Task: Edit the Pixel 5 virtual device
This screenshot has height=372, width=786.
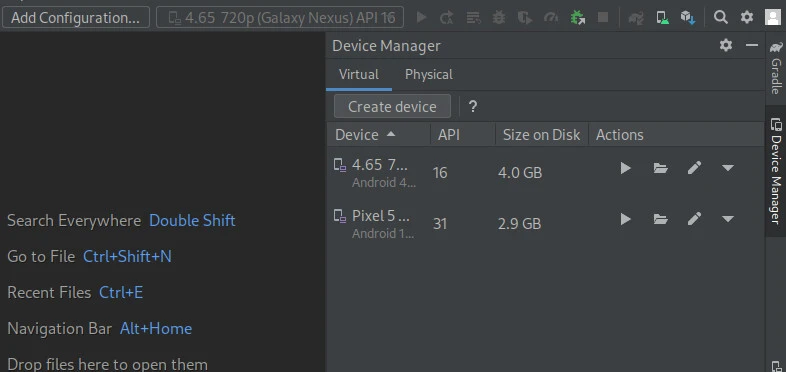Action: [x=694, y=219]
